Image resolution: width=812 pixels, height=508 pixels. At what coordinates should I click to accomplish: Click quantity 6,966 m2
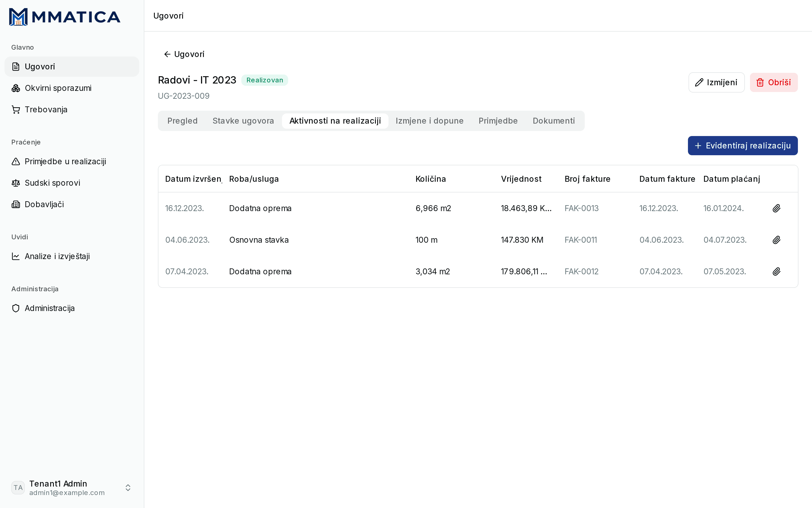click(433, 208)
